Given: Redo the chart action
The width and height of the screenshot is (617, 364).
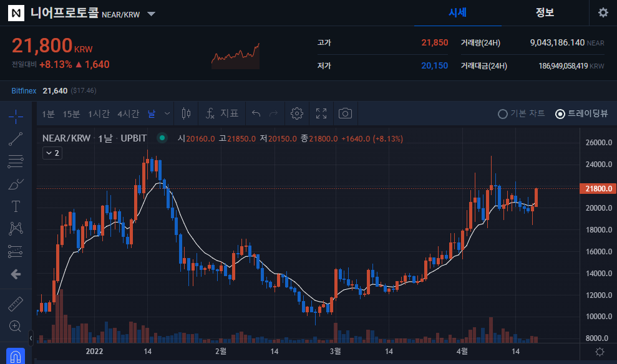Looking at the screenshot, I should [273, 113].
